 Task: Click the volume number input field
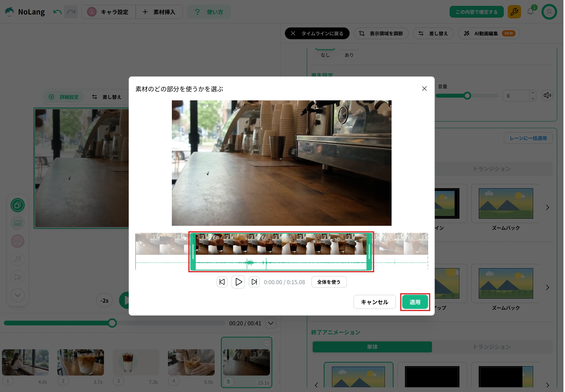pyautogui.click(x=516, y=96)
